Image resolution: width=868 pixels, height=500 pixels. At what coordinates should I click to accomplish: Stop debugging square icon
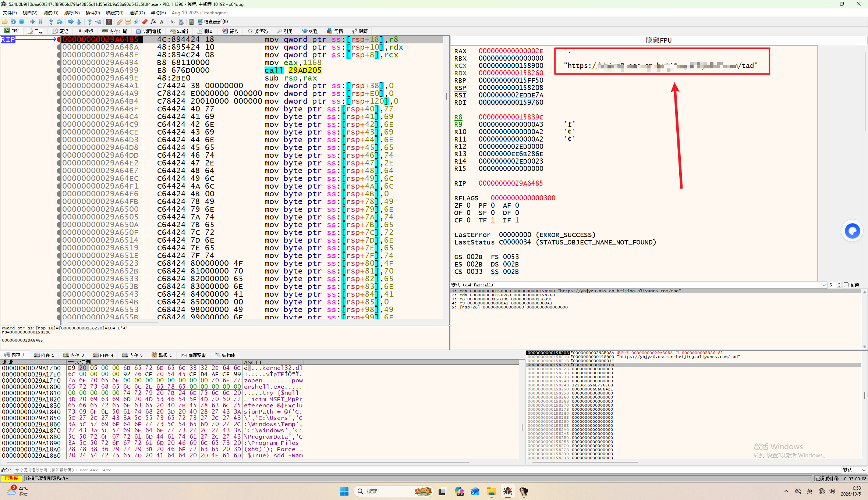[22, 22]
